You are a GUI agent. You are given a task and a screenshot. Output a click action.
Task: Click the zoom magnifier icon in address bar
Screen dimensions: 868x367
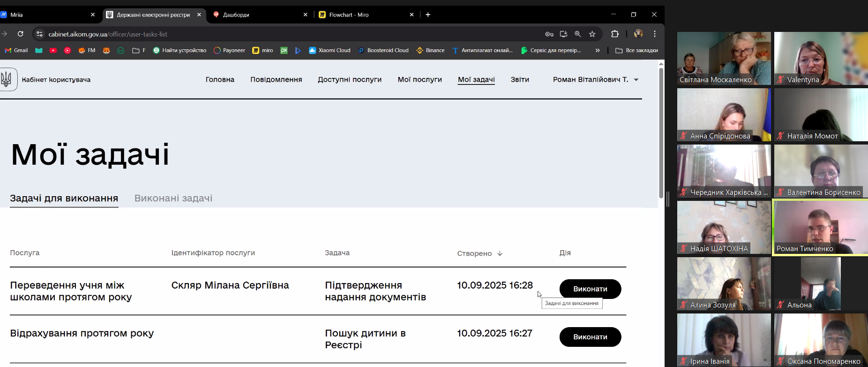pos(578,34)
